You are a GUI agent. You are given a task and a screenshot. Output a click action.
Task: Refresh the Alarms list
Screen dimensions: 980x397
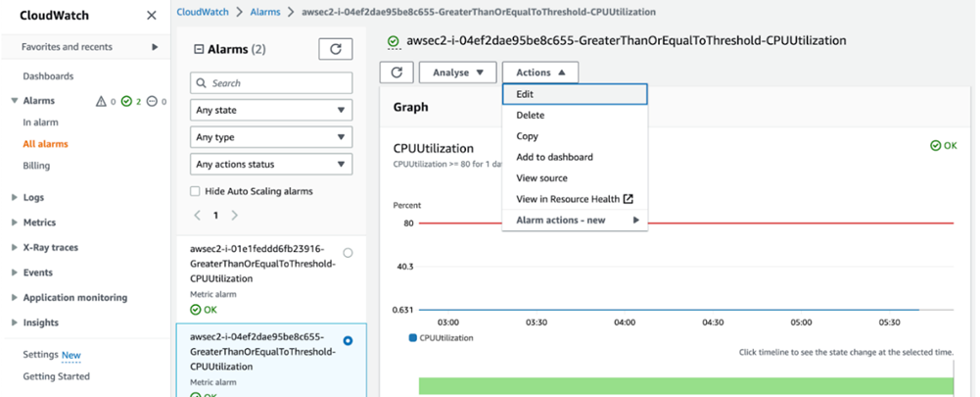pyautogui.click(x=336, y=49)
